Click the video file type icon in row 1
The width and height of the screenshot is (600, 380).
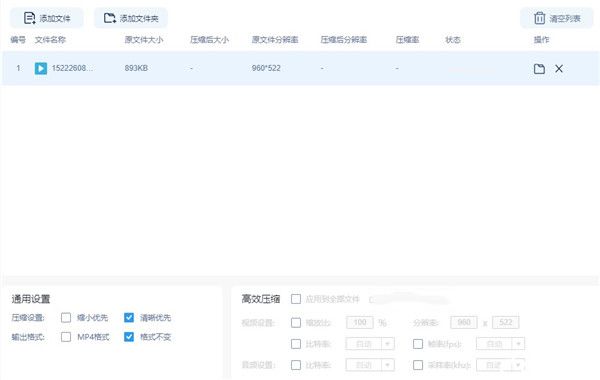[x=41, y=68]
